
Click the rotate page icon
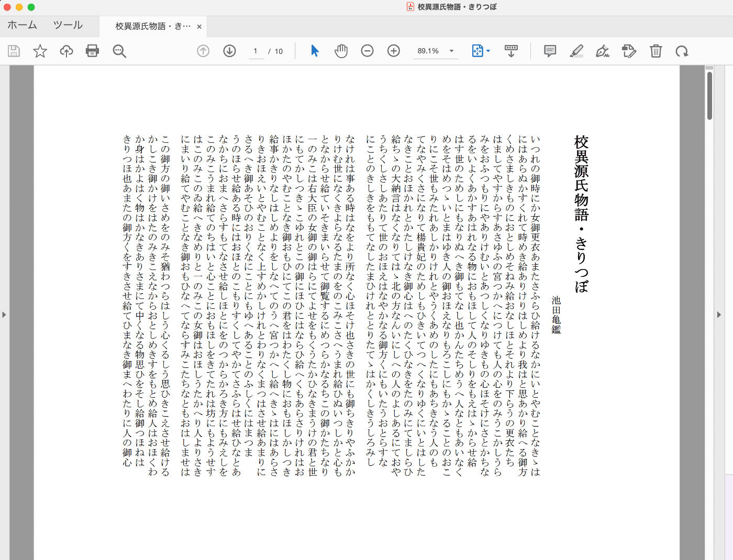(x=682, y=51)
